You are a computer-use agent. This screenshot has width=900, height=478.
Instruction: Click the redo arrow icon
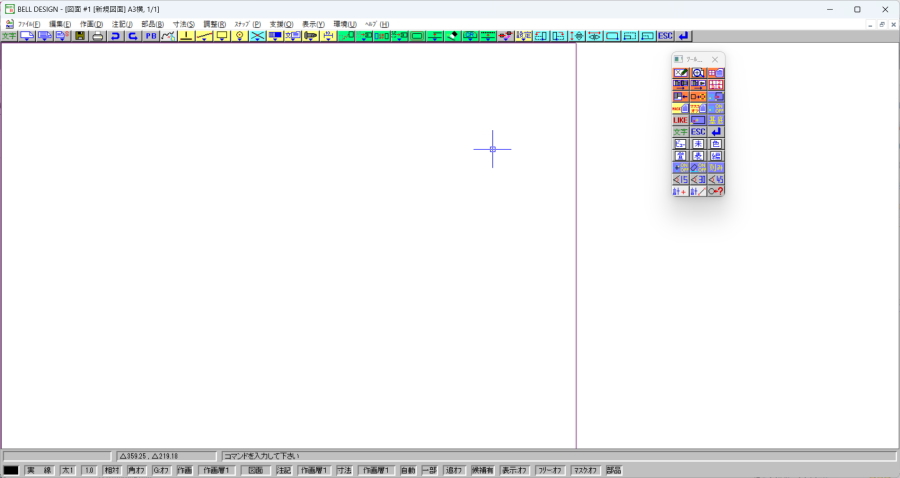pyautogui.click(x=132, y=36)
